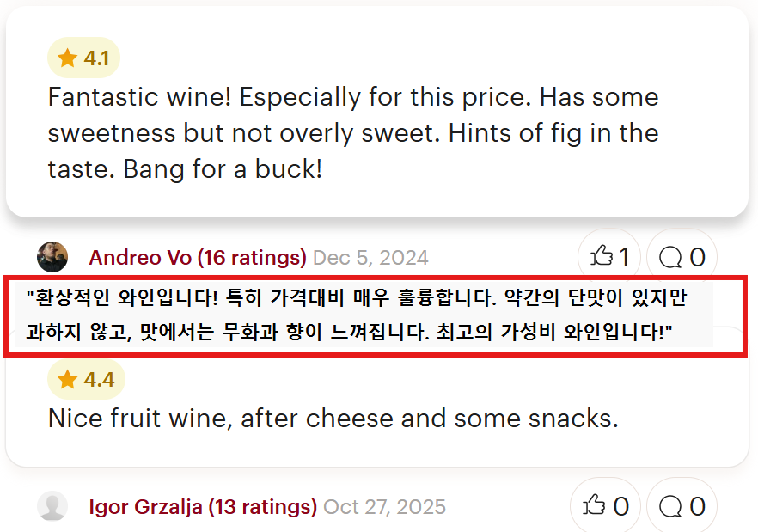Click thumbs-up icon on Igor Grzalja's review
The image size is (758, 532).
click(594, 506)
